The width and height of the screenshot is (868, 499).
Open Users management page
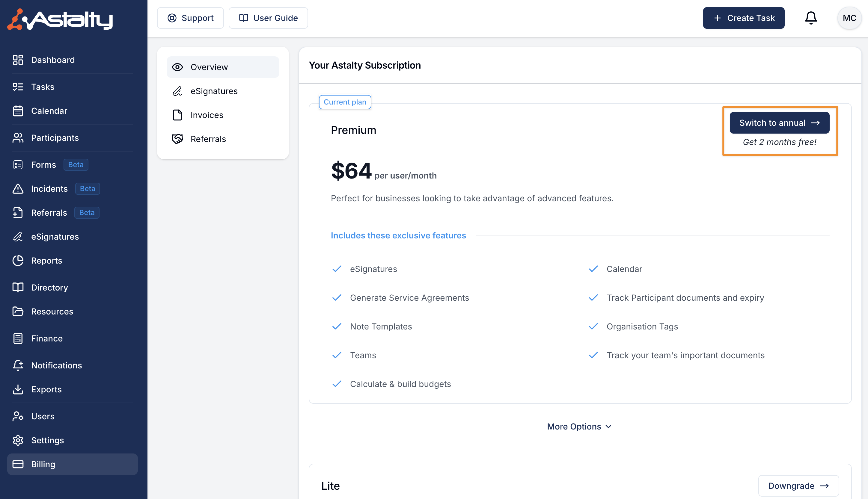[x=43, y=416]
